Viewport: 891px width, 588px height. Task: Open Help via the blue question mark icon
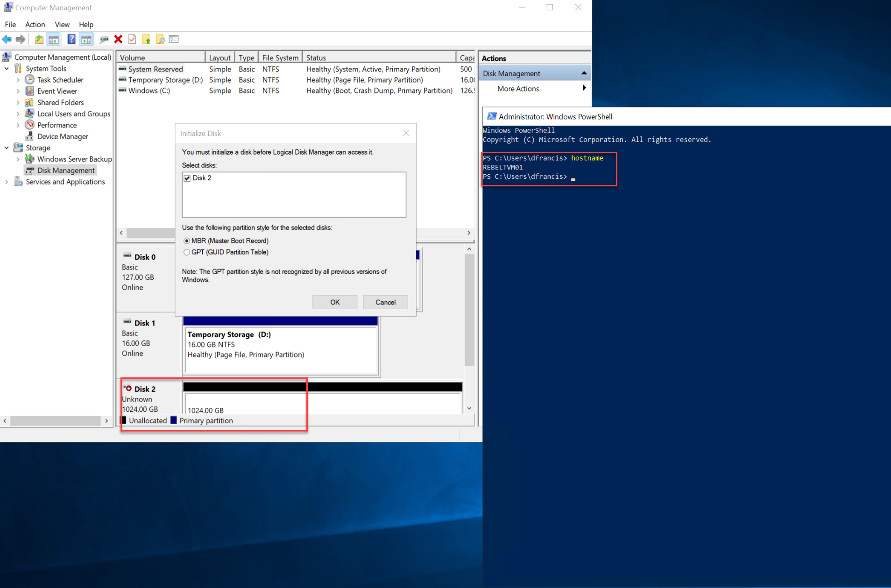(x=71, y=39)
